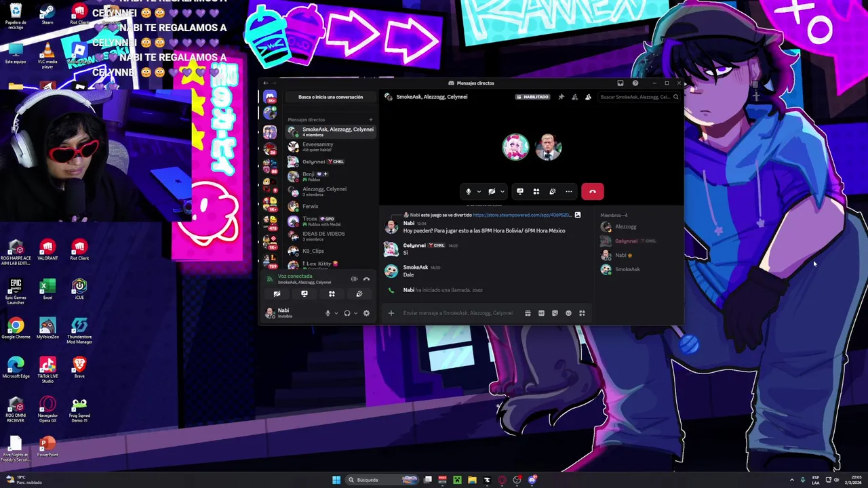868x488 pixels.
Task: Go to Discord home direct messages icon
Action: (x=270, y=97)
